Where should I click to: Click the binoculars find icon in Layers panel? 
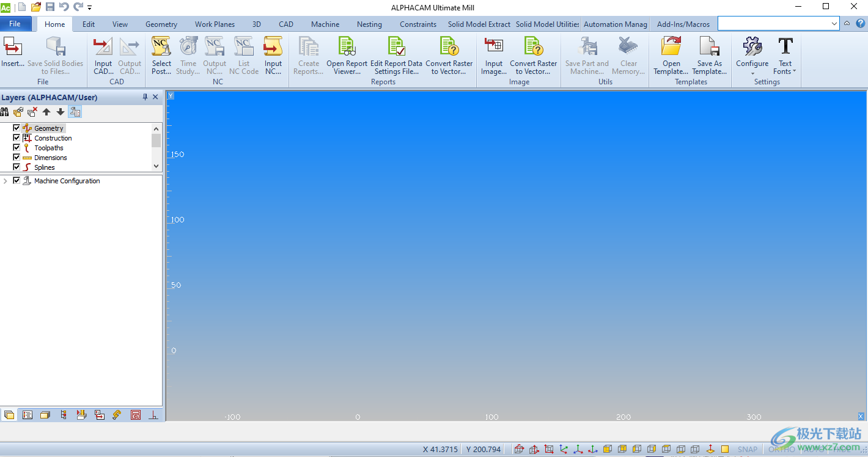click(x=5, y=112)
